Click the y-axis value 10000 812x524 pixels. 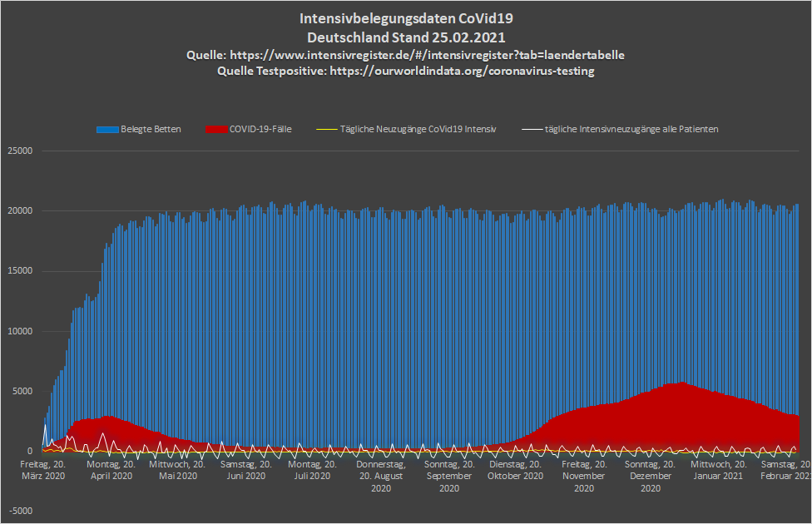point(20,331)
